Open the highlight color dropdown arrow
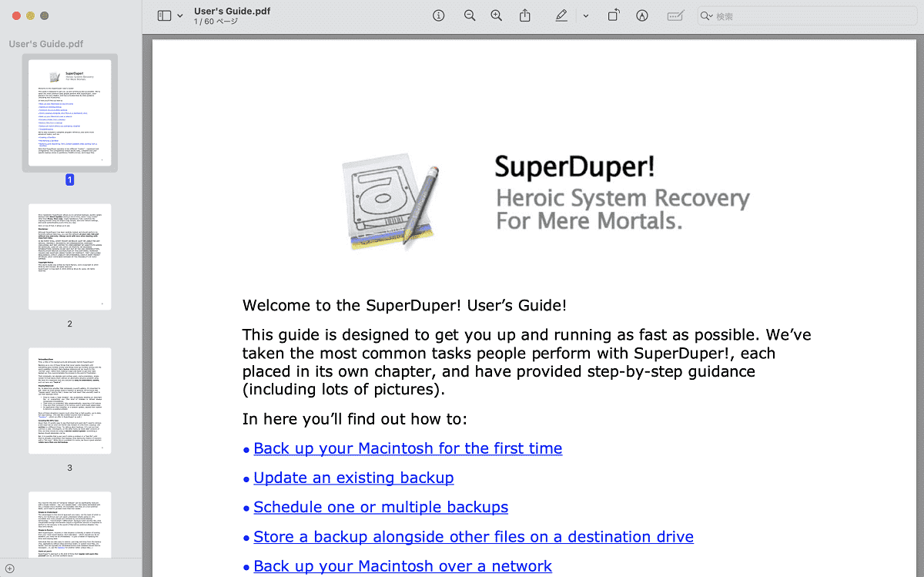Screen dimensions: 924x577 585,15
